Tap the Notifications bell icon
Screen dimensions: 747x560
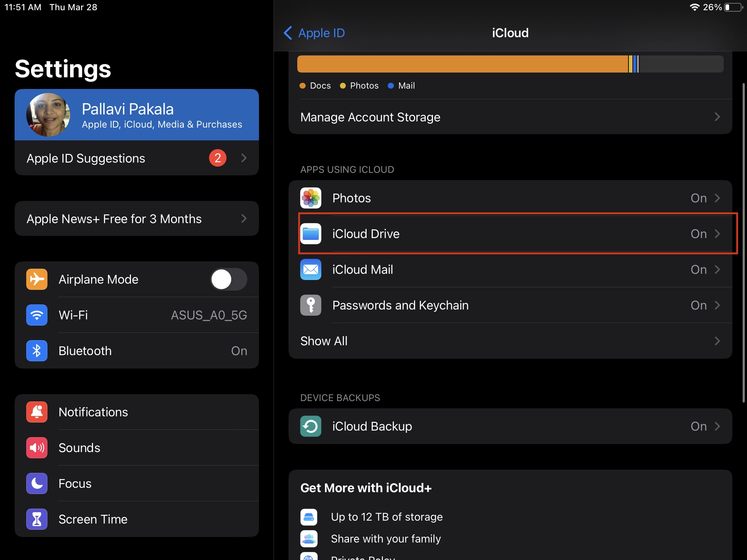(37, 412)
